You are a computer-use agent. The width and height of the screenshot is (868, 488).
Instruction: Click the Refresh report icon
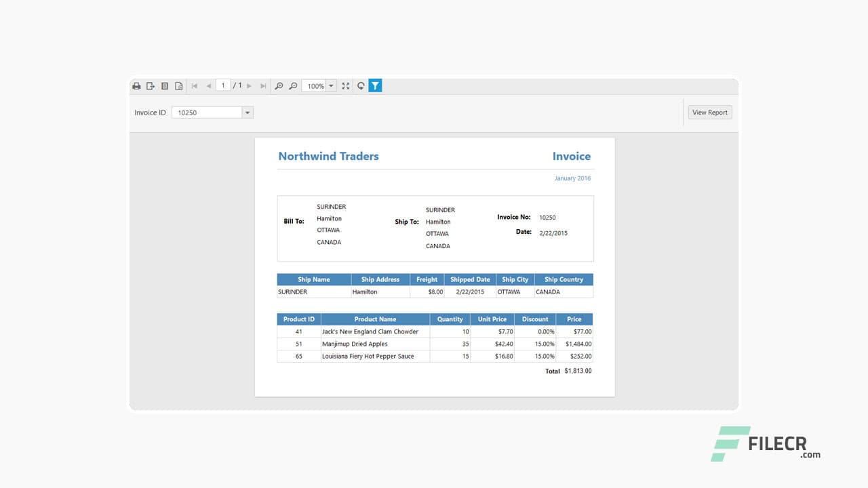[x=361, y=86]
